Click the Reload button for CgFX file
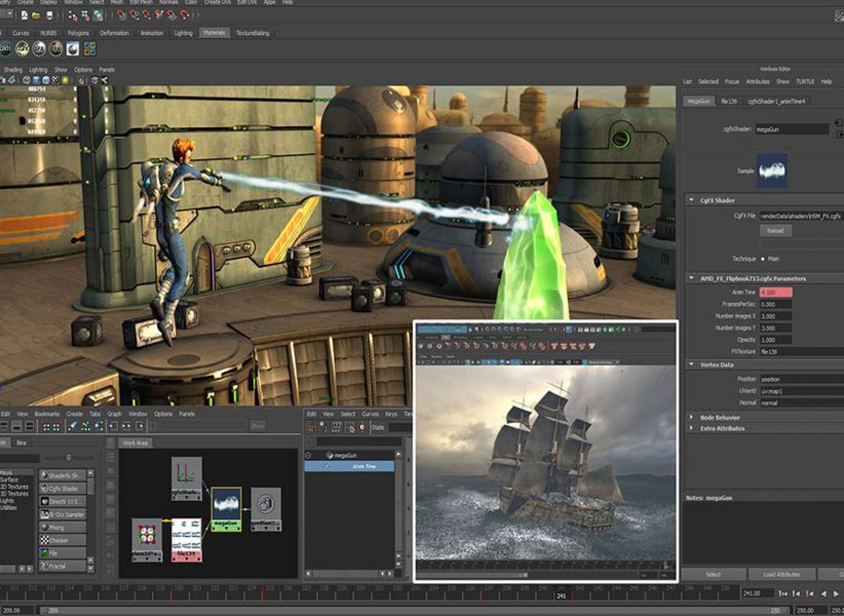This screenshot has width=844, height=616. [775, 231]
